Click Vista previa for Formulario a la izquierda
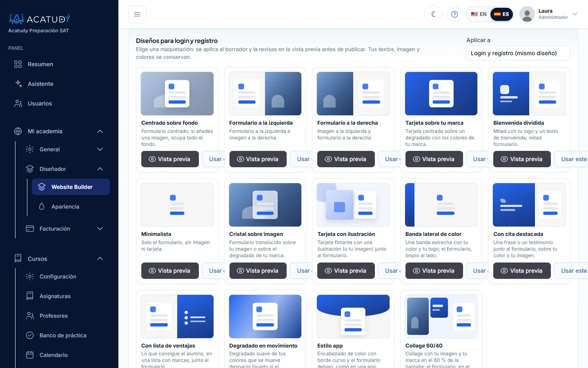588x368 pixels. pos(258,159)
